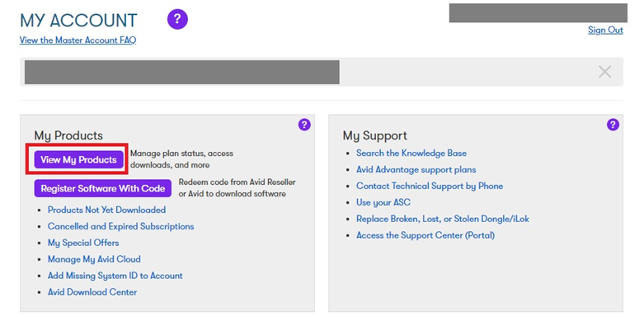Click the My Support panel heading
This screenshot has height=317, width=644.
(x=375, y=135)
